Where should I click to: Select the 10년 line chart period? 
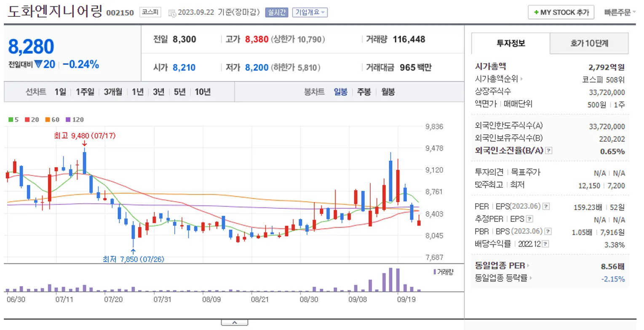203,92
